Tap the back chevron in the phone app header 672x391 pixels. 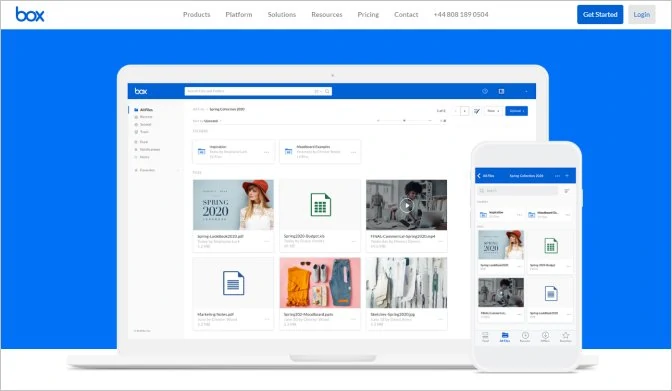pyautogui.click(x=479, y=176)
